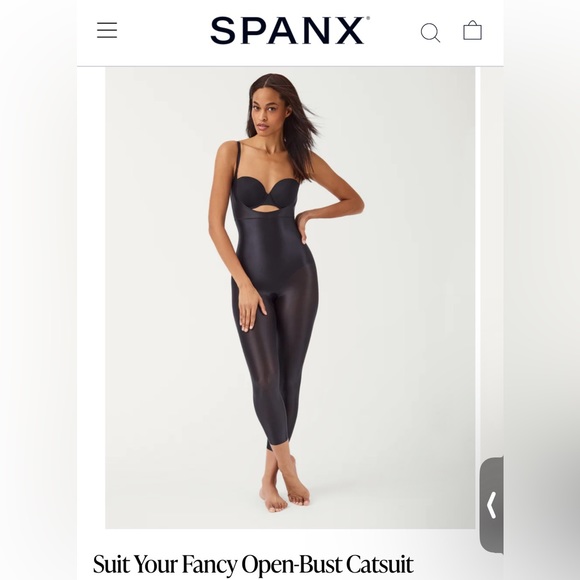The image size is (580, 580).
Task: Select the magnifier icon beside the bag
Action: coord(430,33)
